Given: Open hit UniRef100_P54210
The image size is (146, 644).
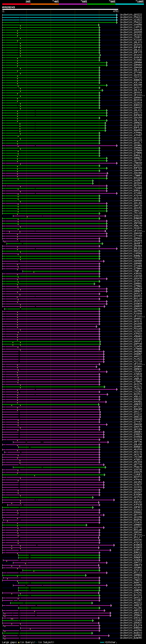Looking at the screenshot, I should (x=131, y=22).
